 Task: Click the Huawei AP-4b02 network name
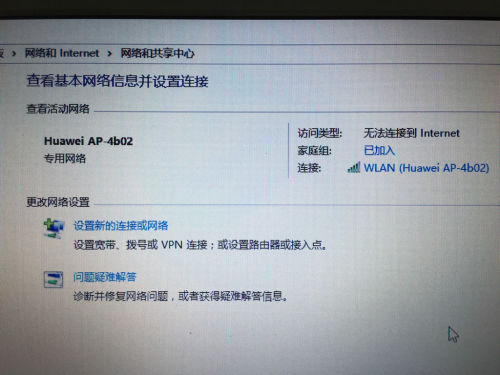pos(88,141)
